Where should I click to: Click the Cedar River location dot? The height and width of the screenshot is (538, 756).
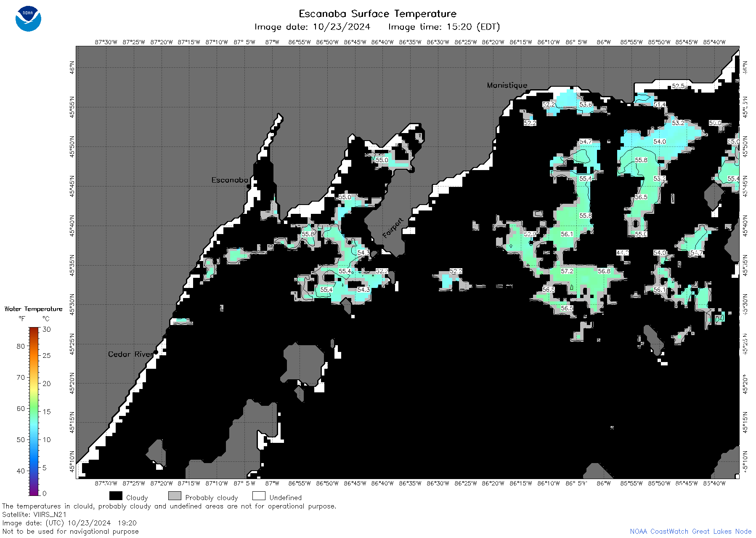(156, 352)
